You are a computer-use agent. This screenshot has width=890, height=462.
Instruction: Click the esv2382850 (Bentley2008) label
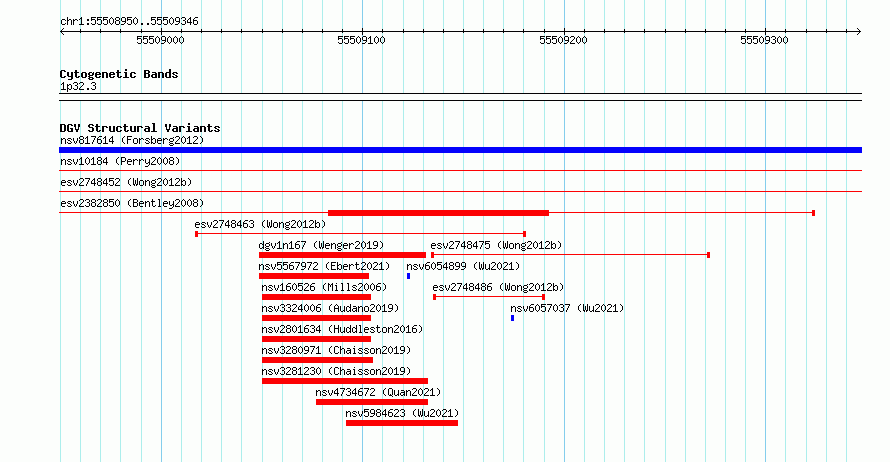pyautogui.click(x=132, y=203)
